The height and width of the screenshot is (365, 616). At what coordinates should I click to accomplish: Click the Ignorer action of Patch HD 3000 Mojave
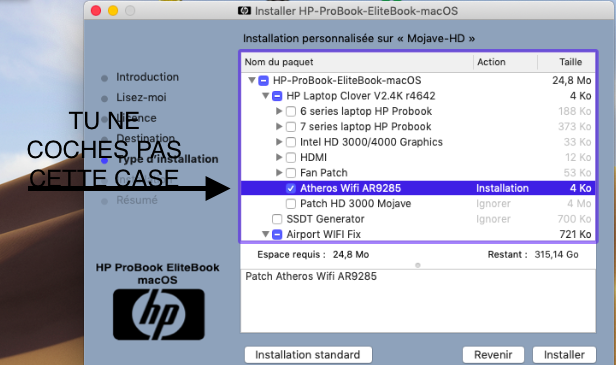click(493, 204)
